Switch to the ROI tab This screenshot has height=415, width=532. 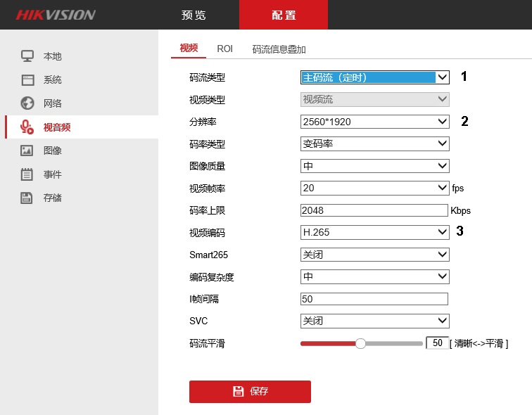[224, 49]
